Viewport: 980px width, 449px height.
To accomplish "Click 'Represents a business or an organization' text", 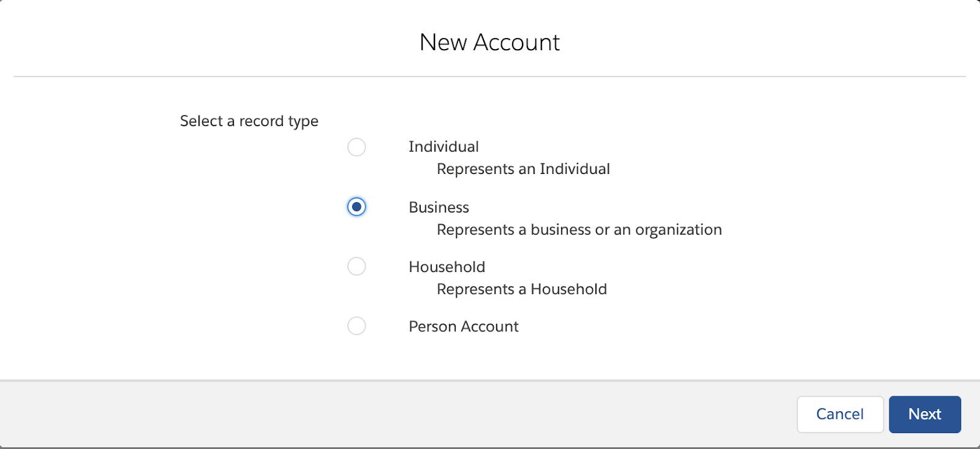I will pyautogui.click(x=579, y=230).
